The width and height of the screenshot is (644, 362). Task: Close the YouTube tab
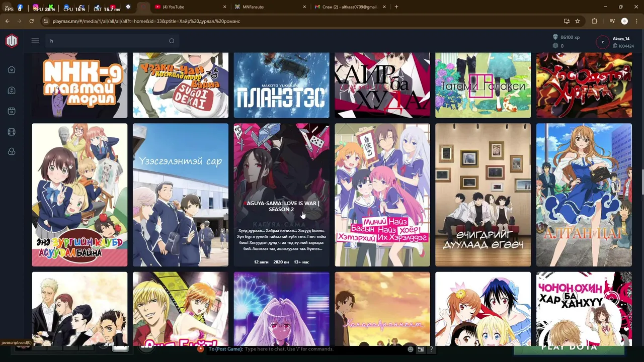pos(225,7)
